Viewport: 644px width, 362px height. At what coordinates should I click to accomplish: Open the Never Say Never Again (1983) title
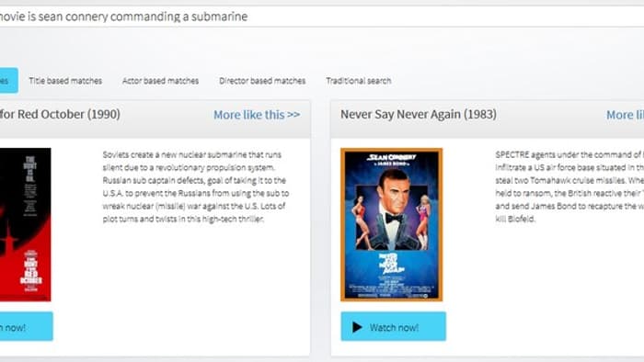click(x=418, y=114)
